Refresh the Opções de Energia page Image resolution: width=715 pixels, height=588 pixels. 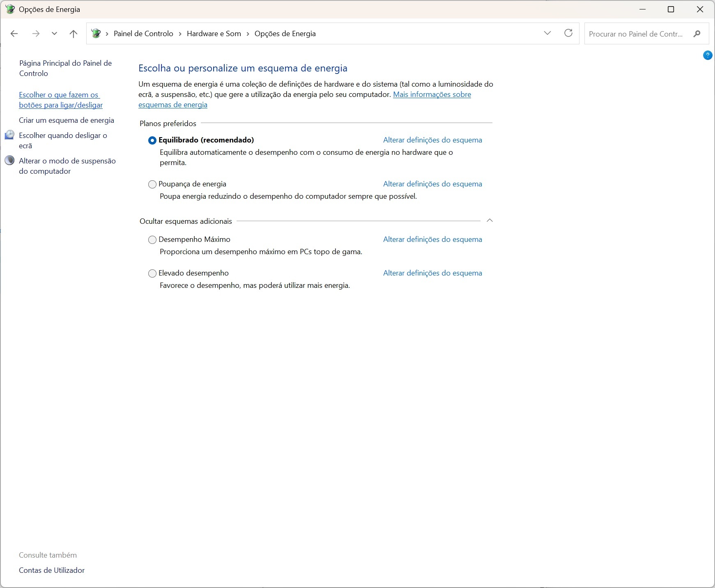click(568, 33)
